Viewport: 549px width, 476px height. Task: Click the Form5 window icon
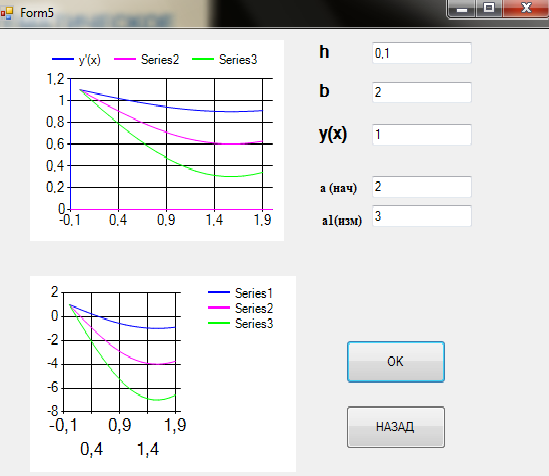7,13
